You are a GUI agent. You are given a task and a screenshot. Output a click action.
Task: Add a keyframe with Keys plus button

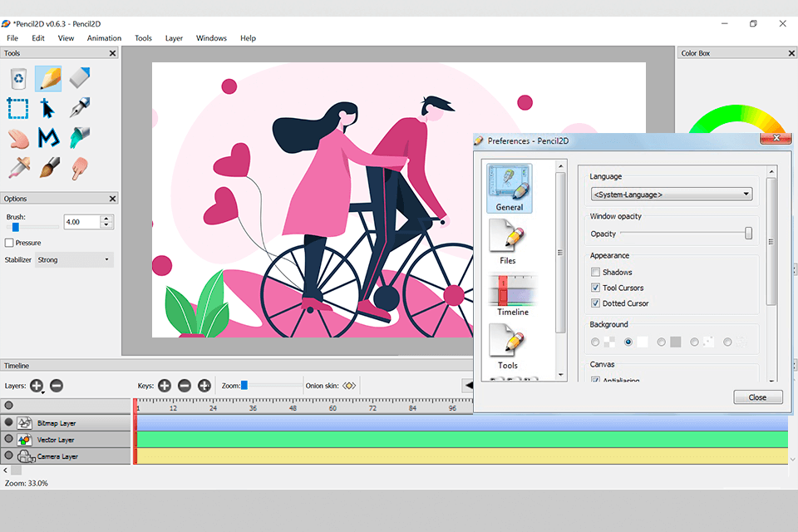(x=165, y=386)
